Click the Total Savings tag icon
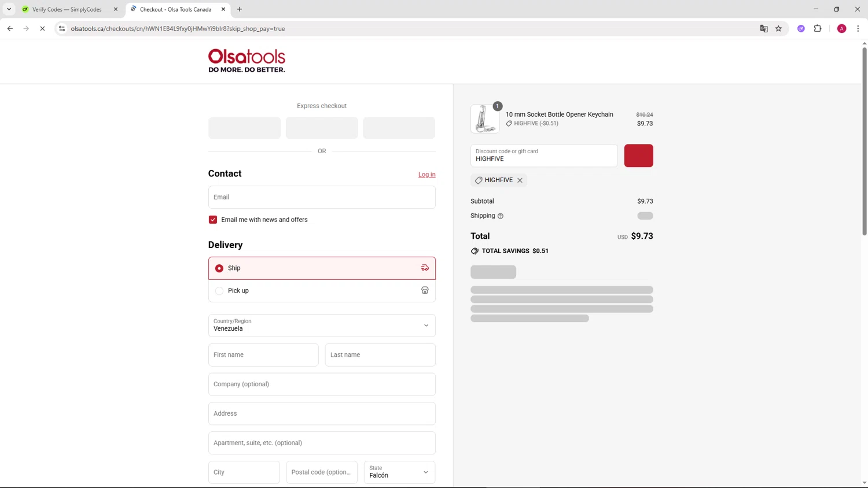The width and height of the screenshot is (868, 488). [x=475, y=251]
